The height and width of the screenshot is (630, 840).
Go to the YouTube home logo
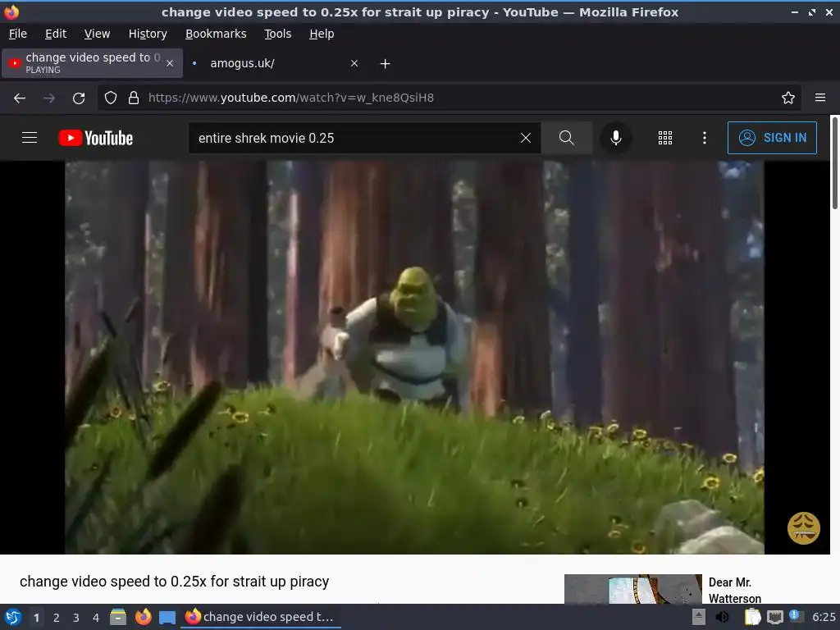[95, 138]
